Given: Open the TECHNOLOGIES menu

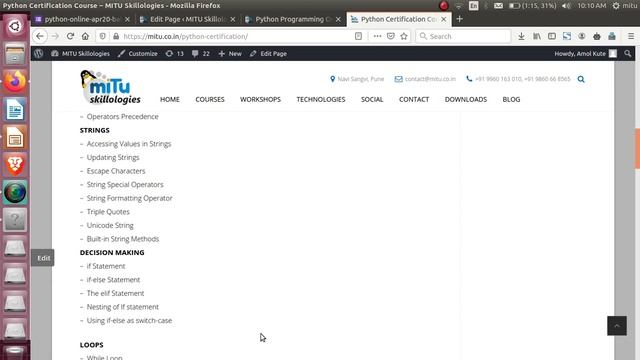Looking at the screenshot, I should pyautogui.click(x=321, y=99).
